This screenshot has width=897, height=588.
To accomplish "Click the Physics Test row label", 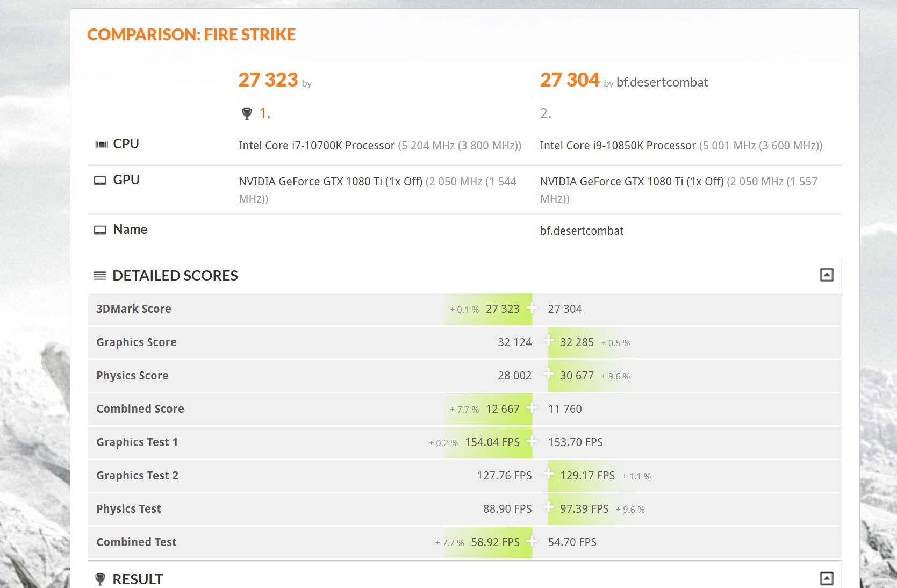I will tap(128, 509).
